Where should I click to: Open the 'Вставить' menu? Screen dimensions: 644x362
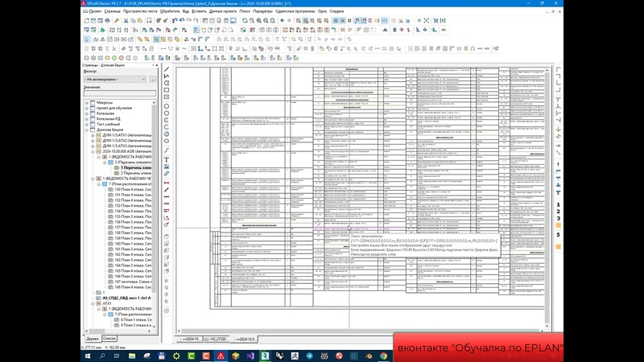(x=199, y=11)
